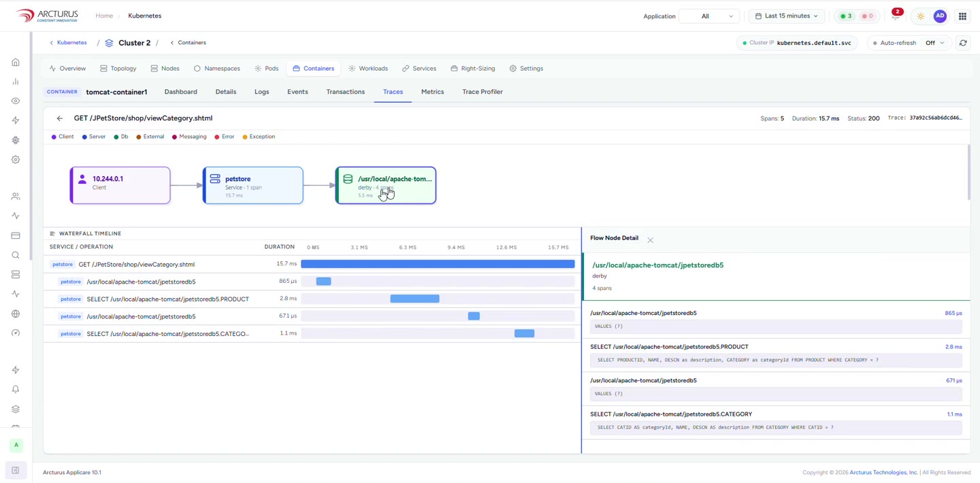Toggle the Db legend filter
This screenshot has width=980, height=483.
(120, 137)
